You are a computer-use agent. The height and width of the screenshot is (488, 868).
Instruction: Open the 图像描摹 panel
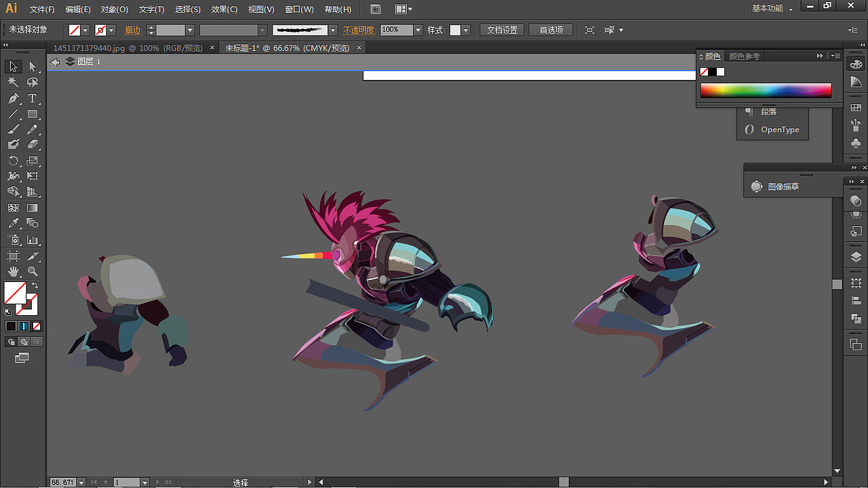(x=783, y=186)
